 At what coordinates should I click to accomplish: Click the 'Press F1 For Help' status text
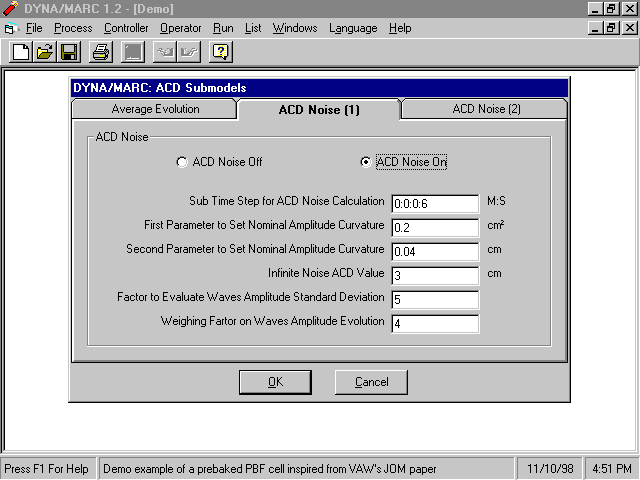coord(47,469)
